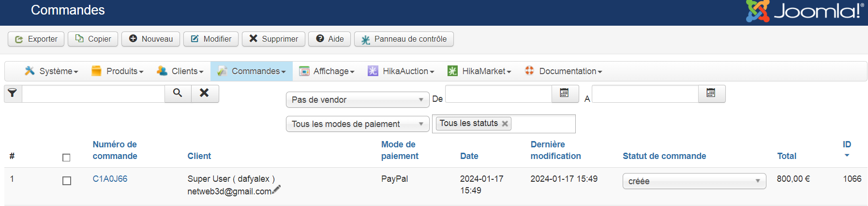The height and width of the screenshot is (206, 868).
Task: Open order link C1A0J66
Action: click(x=110, y=179)
